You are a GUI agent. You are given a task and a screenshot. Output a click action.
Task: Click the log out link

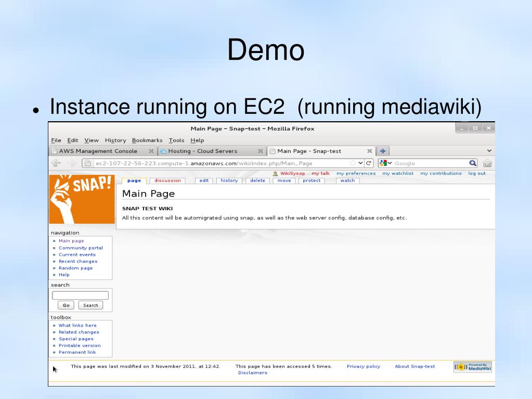tap(477, 173)
